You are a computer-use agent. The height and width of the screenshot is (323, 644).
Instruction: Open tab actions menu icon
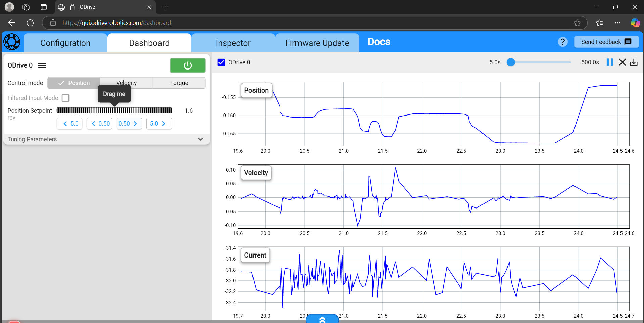tap(44, 7)
